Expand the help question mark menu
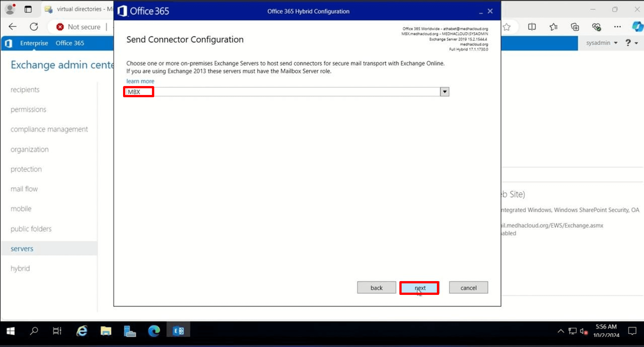Viewport: 644px width, 347px height. (x=631, y=43)
